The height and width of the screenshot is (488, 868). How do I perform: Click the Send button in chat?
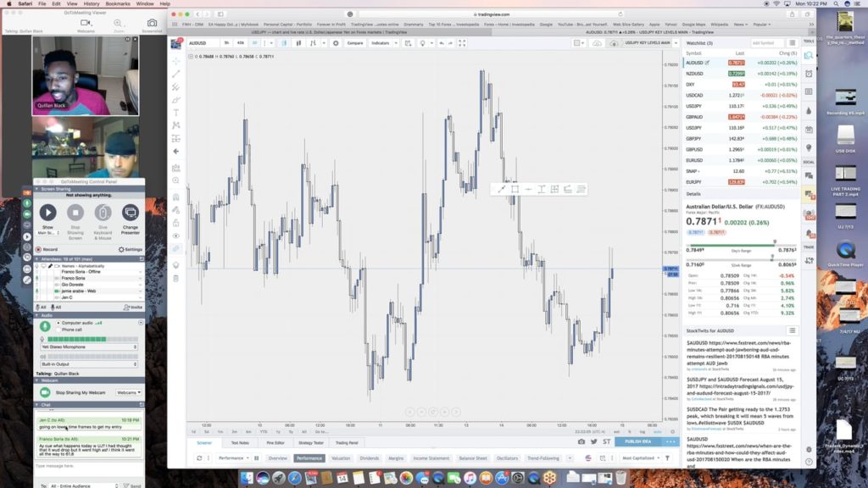pyautogui.click(x=132, y=485)
